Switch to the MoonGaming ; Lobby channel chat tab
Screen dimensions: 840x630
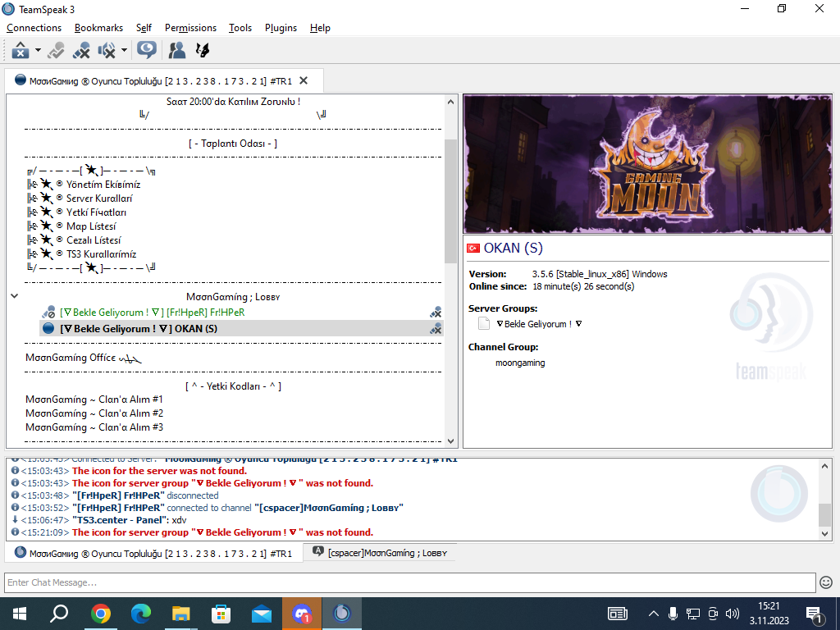coord(380,552)
